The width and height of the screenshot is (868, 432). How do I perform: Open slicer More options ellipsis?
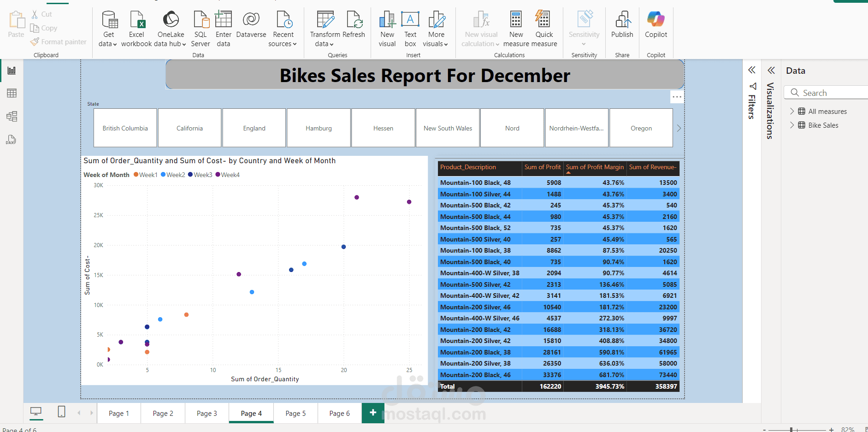[677, 97]
